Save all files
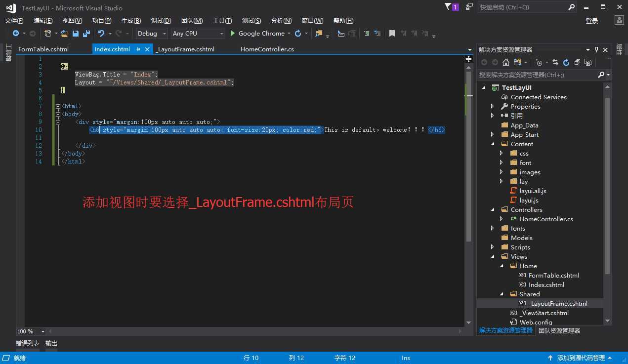This screenshot has width=628, height=364. click(86, 34)
